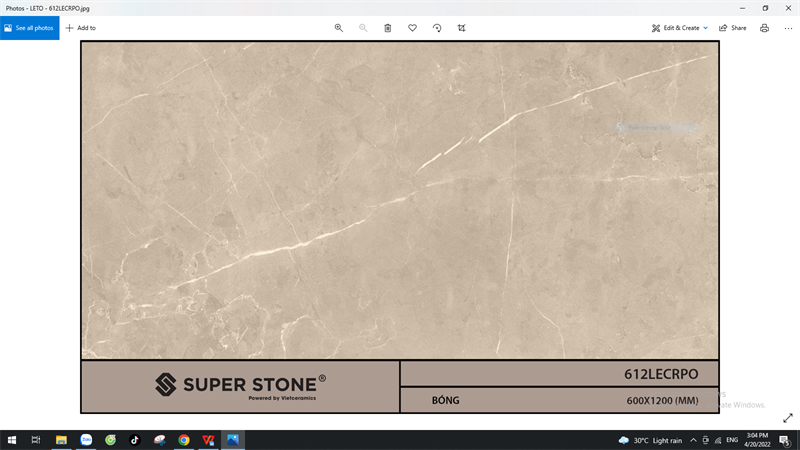Enter full screen with the diagonal arrows icon

(x=788, y=418)
